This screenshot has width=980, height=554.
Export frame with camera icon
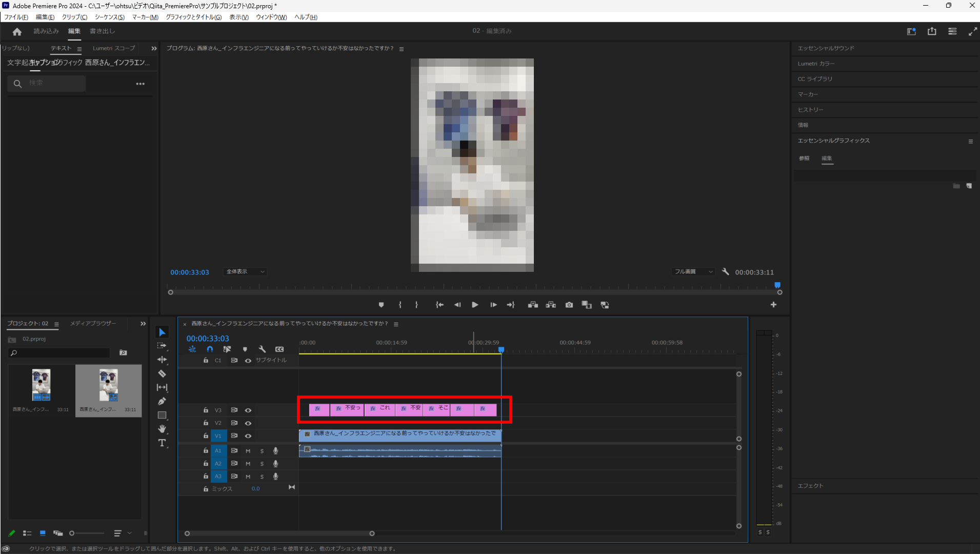569,305
